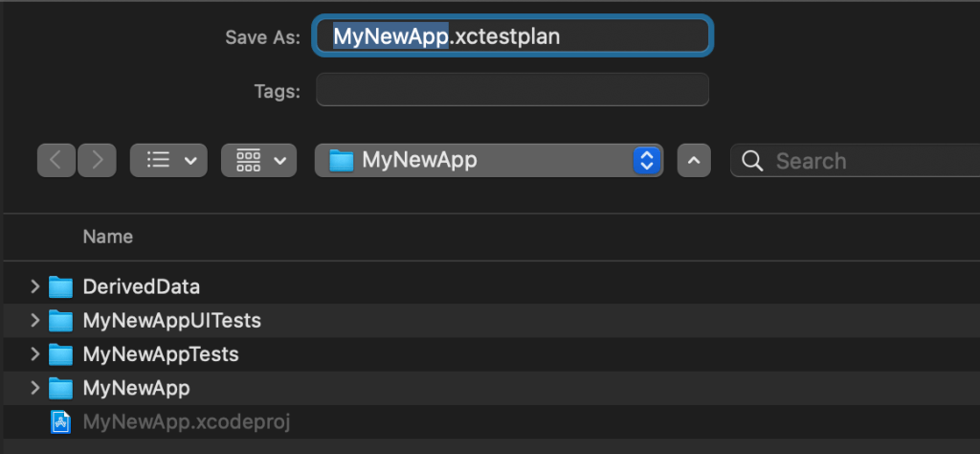Image resolution: width=980 pixels, height=454 pixels.
Task: Click the Search field
Action: coord(861,160)
